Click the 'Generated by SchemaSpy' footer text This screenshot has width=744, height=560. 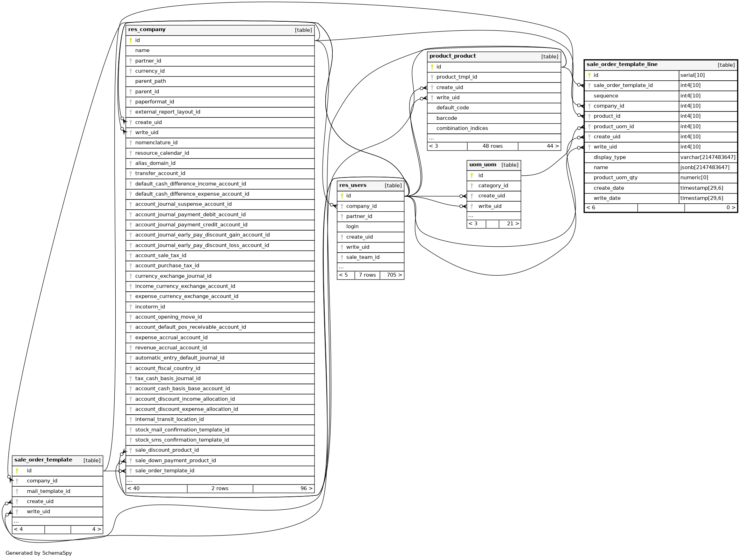tap(39, 553)
